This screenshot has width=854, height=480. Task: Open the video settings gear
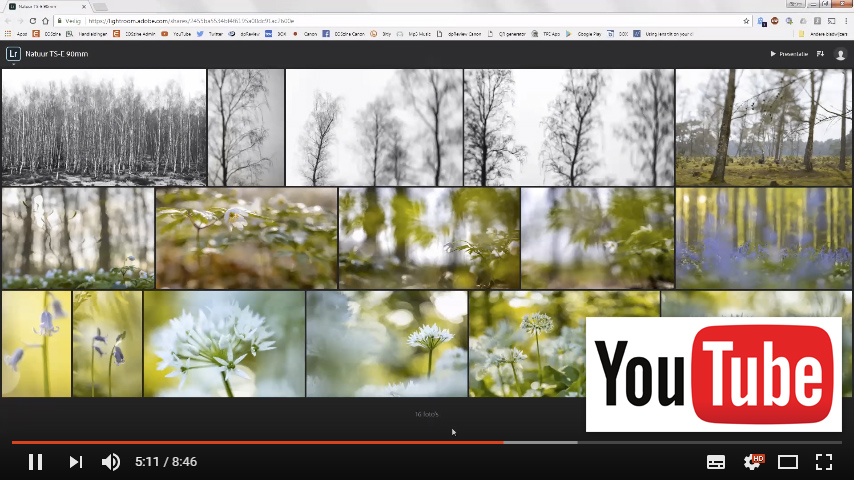click(752, 462)
